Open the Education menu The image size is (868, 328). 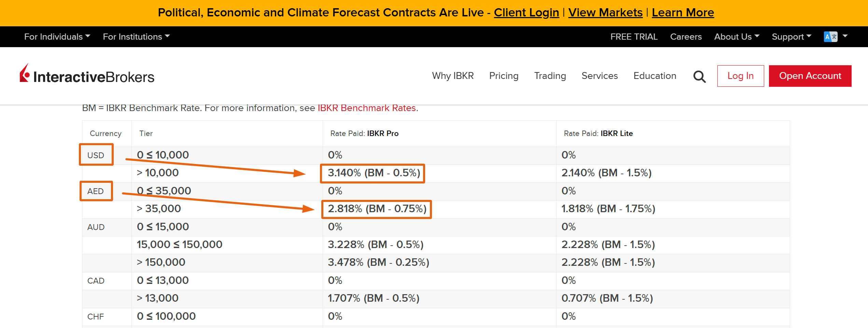click(x=655, y=76)
